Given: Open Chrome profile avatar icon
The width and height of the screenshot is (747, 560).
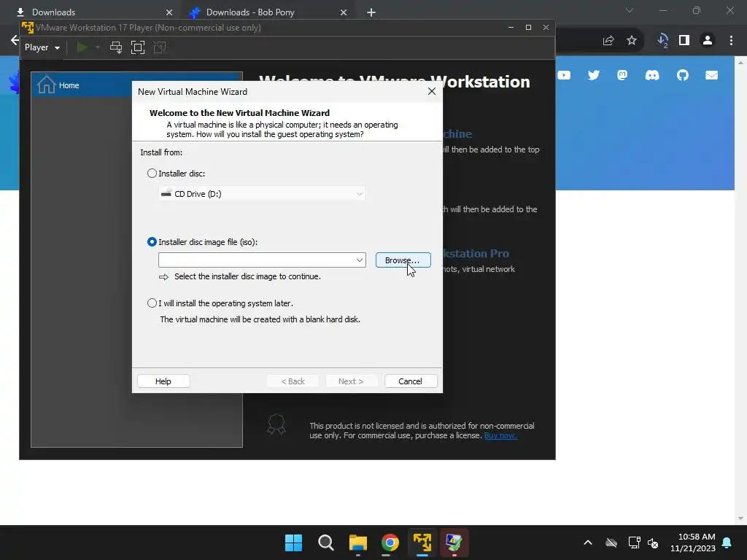Looking at the screenshot, I should [708, 41].
